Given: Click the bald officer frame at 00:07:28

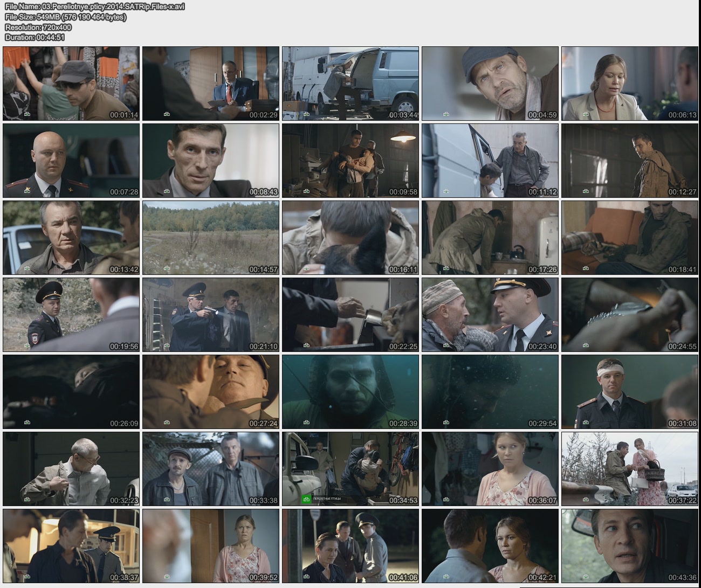Looking at the screenshot, I should tap(71, 161).
